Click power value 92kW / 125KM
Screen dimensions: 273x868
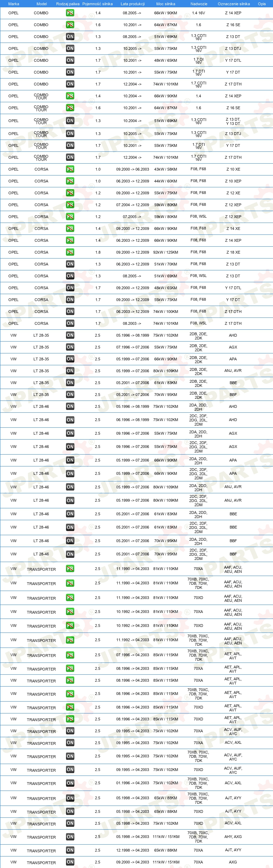point(165,252)
